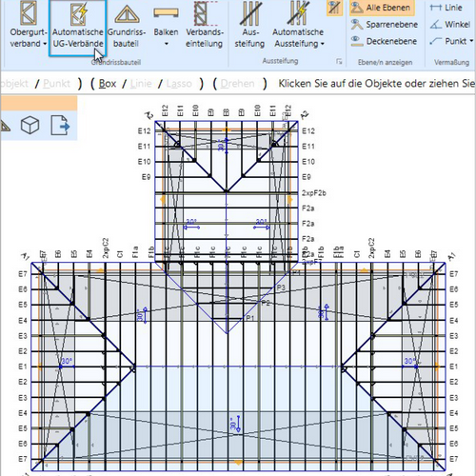The image size is (476, 476).
Task: Click the 'P3' valley point label
Action: (x=281, y=288)
